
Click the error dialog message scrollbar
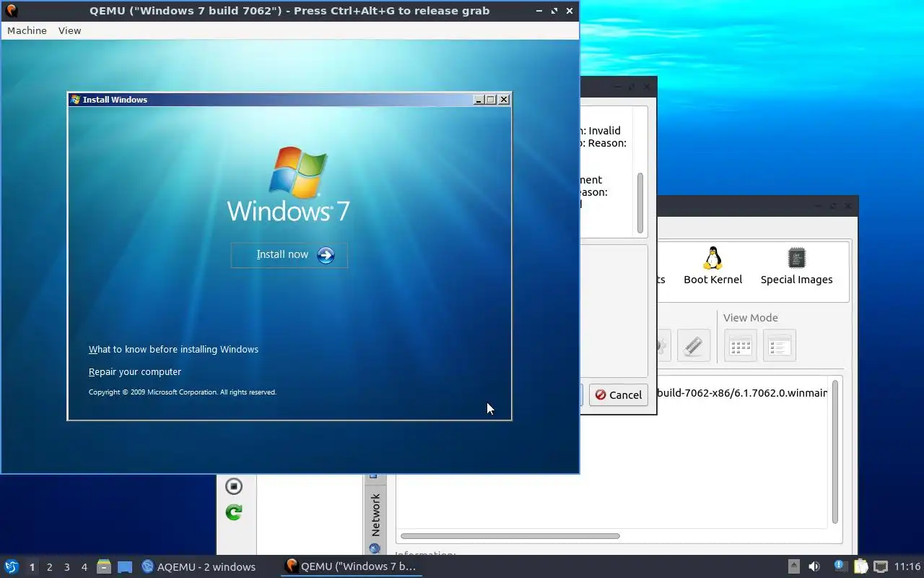(x=640, y=203)
